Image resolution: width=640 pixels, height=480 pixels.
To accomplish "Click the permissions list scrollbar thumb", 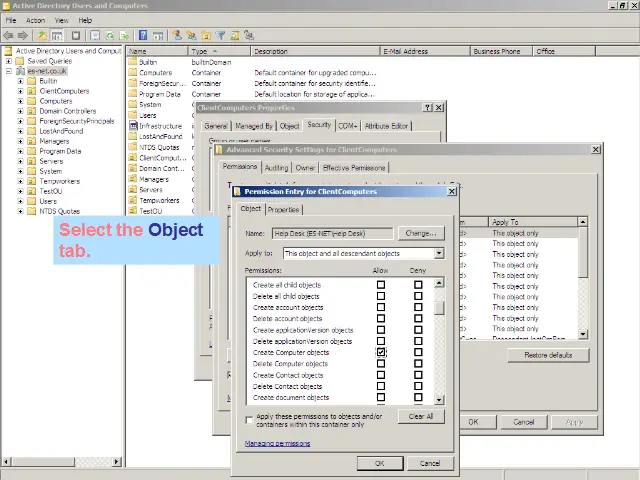I will click(439, 308).
